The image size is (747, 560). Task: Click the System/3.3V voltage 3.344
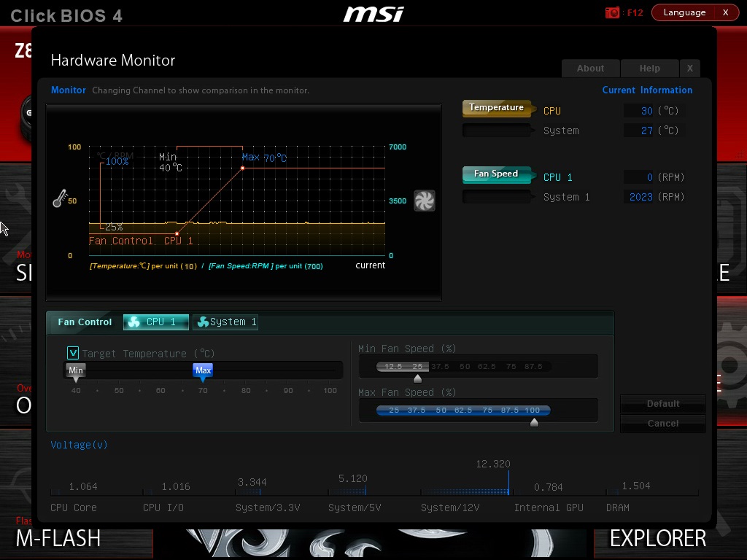(252, 483)
